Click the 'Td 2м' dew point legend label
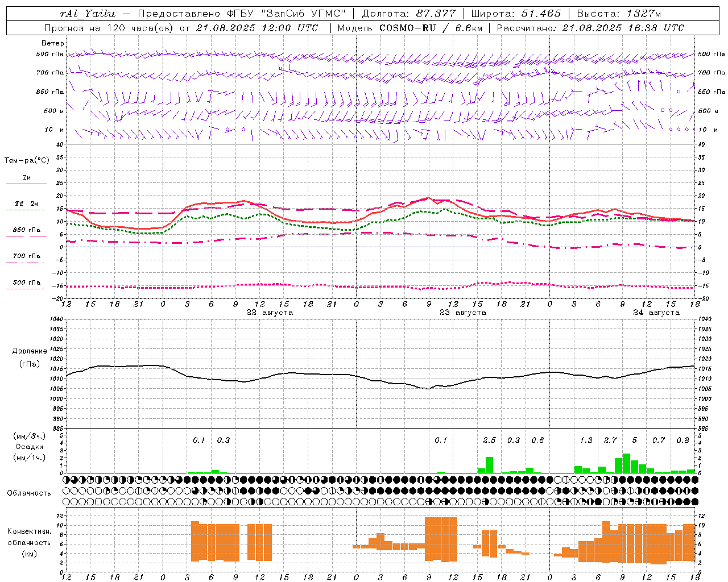This screenshot has height=582, width=728. coord(27,203)
